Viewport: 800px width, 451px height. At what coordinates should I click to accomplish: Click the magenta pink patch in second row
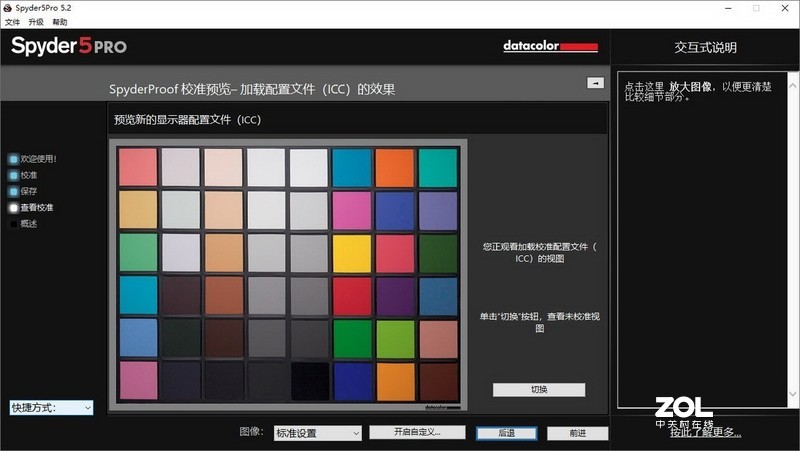352,211
